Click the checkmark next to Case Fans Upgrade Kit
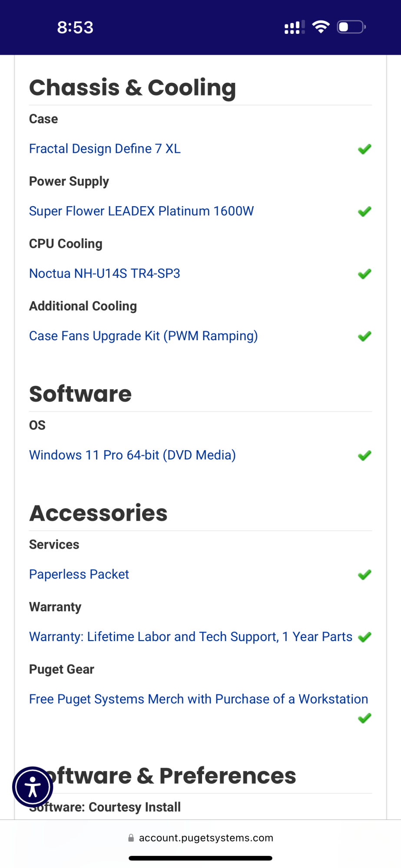Image resolution: width=401 pixels, height=868 pixels. tap(365, 336)
